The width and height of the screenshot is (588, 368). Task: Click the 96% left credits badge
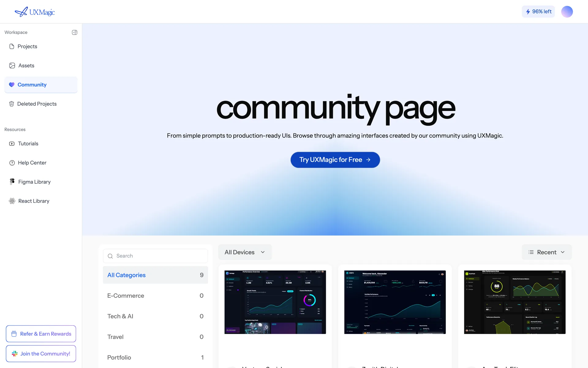point(538,12)
